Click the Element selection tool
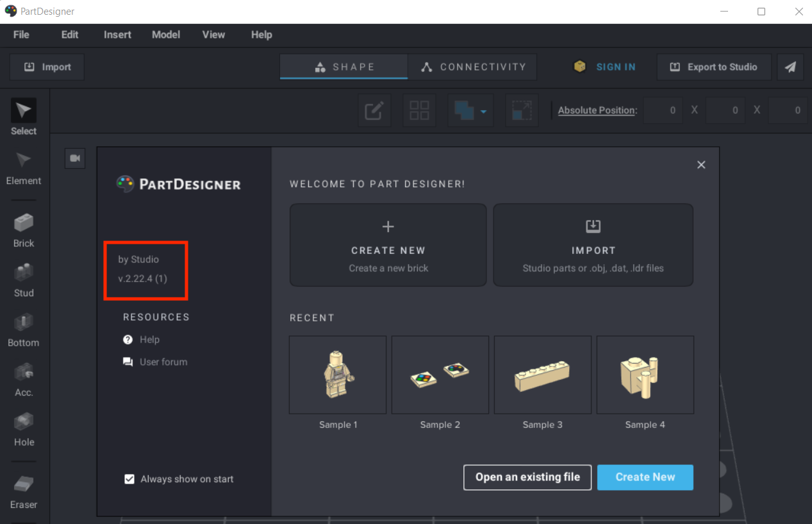The width and height of the screenshot is (812, 524). [x=24, y=168]
